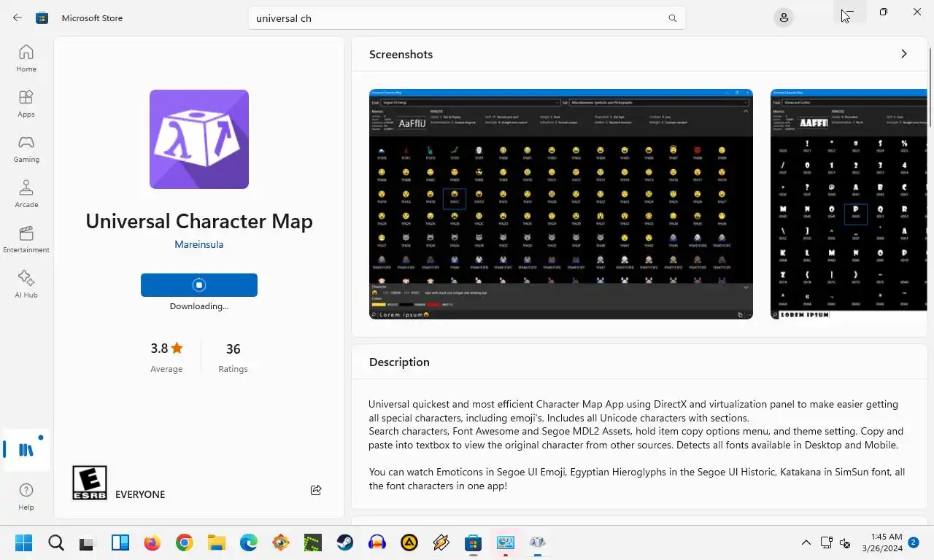This screenshot has width=934, height=560.
Task: Open the second screenshot with letters grid
Action: click(849, 204)
